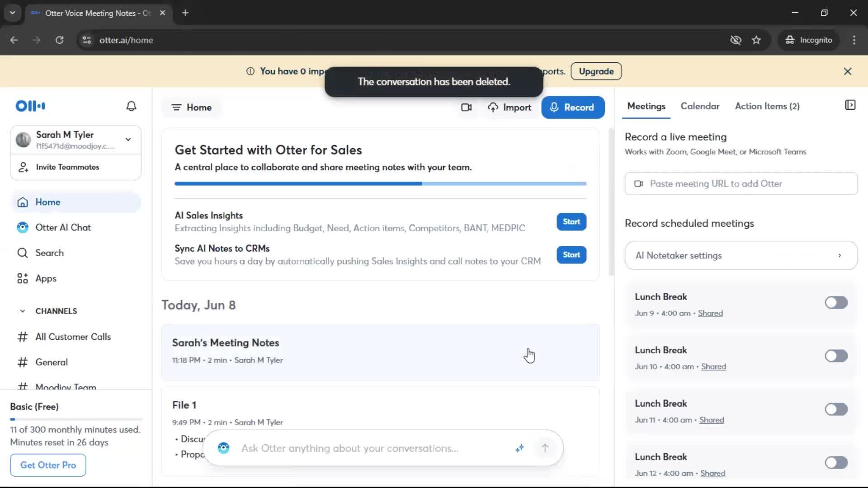Close the Otter Voice Meeting Notes tab
The height and width of the screenshot is (488, 868).
point(162,13)
